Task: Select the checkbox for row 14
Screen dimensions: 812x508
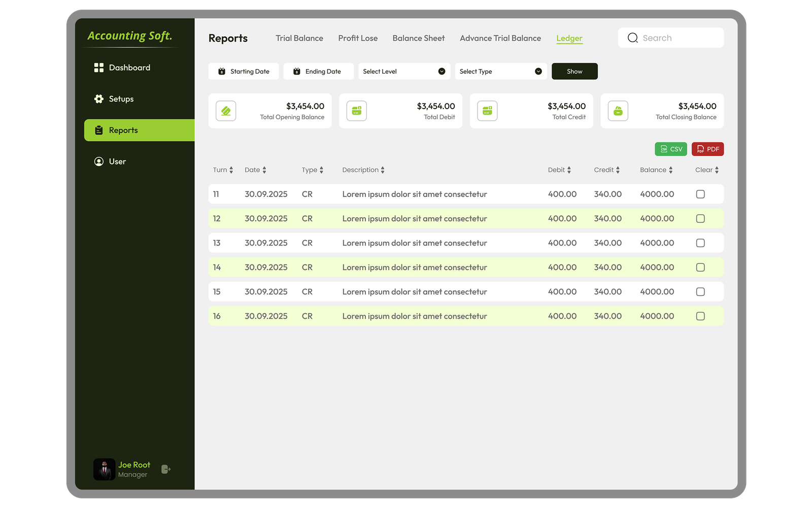Action: pos(700,267)
